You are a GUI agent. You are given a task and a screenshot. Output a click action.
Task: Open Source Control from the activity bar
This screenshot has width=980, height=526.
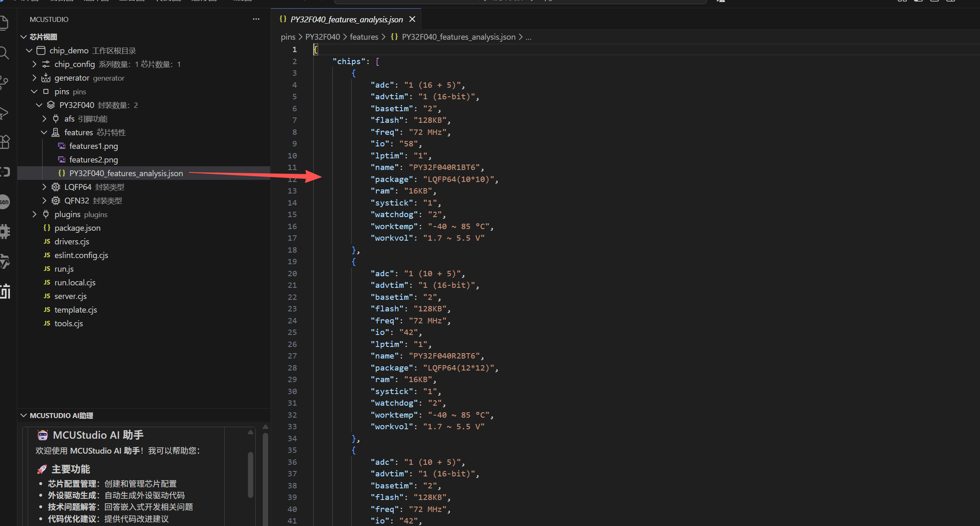[4, 82]
